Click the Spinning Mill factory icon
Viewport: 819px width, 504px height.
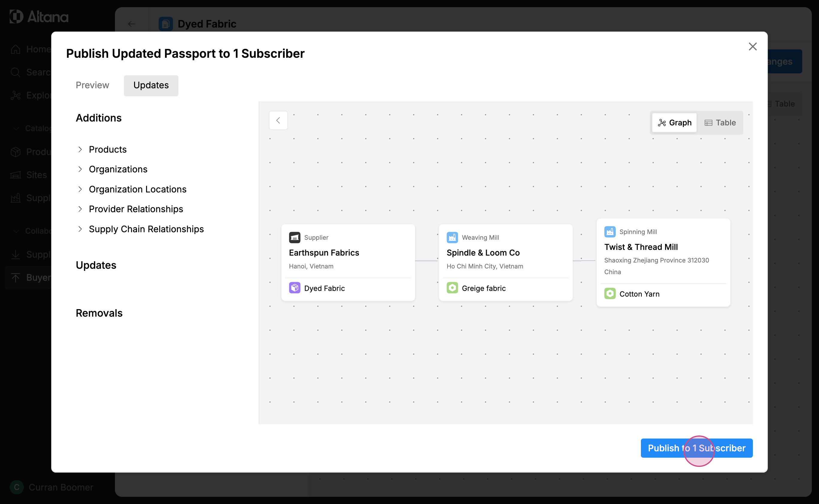click(x=610, y=232)
